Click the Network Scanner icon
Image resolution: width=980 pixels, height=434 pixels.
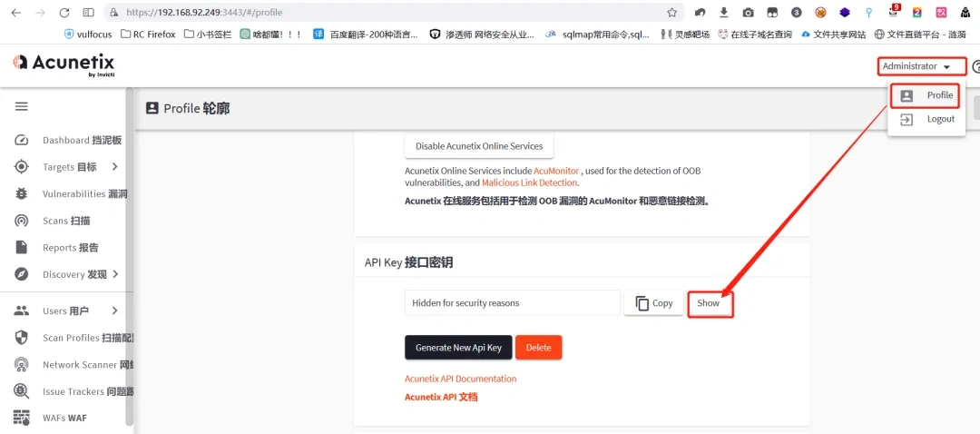click(21, 365)
